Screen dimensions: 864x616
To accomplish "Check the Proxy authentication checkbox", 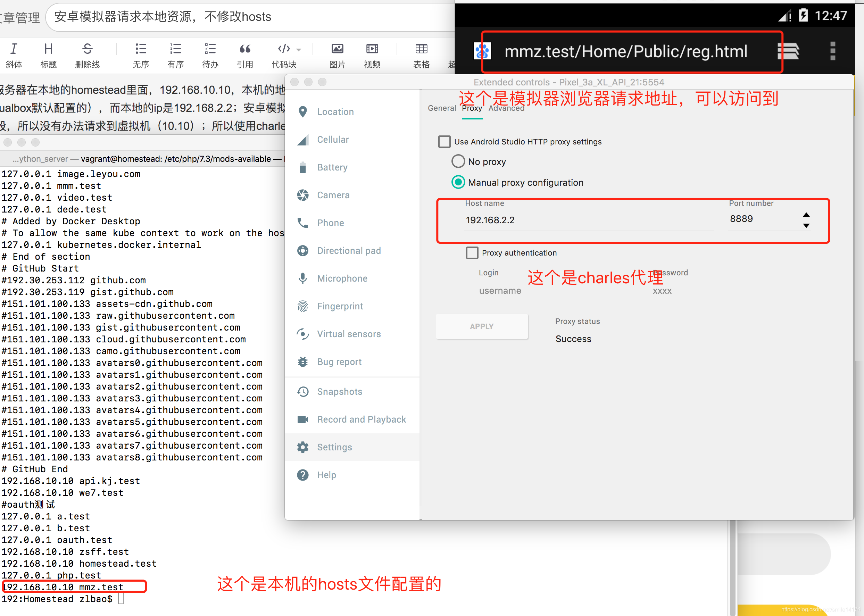I will [472, 253].
